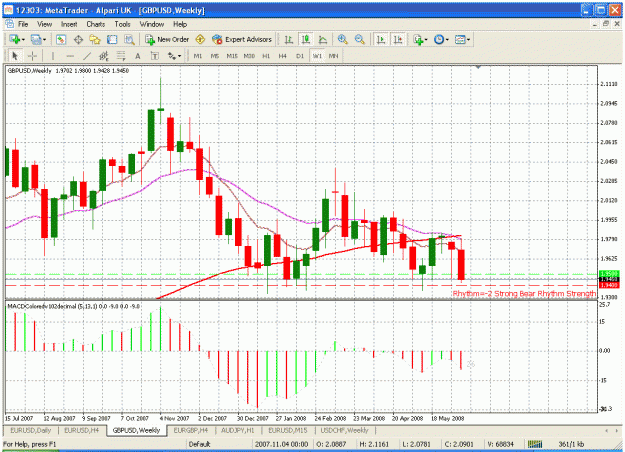Click the MetaEditor yellow diamond icon
This screenshot has height=452, width=625.
point(200,39)
